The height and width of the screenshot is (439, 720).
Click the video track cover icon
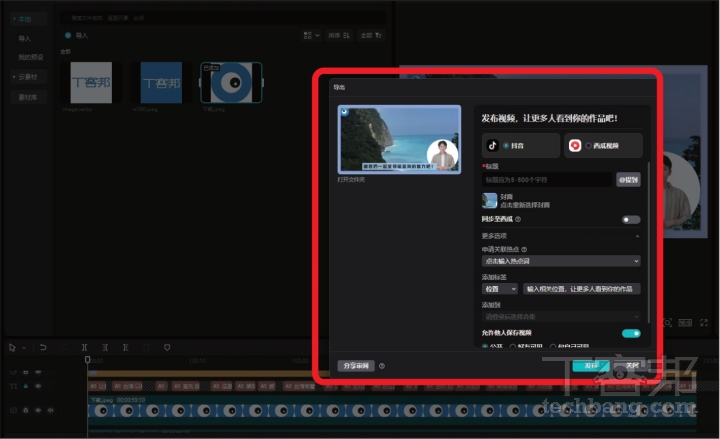(x=13, y=410)
